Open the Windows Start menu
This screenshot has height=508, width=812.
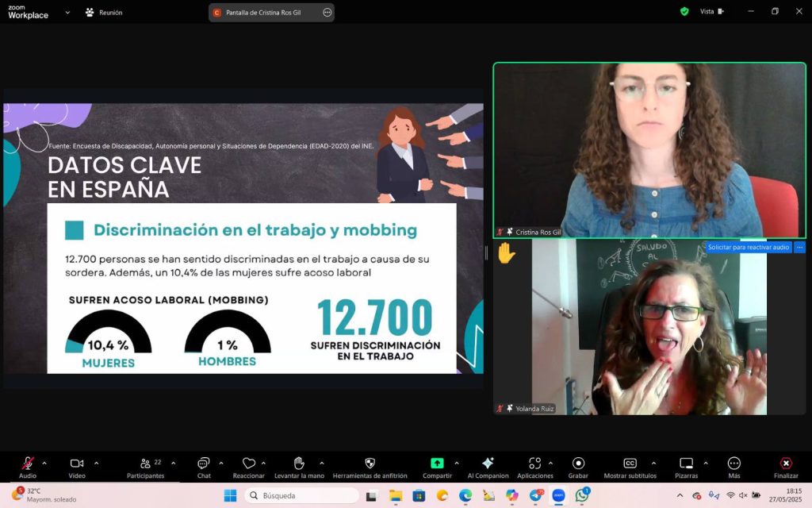[x=230, y=495]
